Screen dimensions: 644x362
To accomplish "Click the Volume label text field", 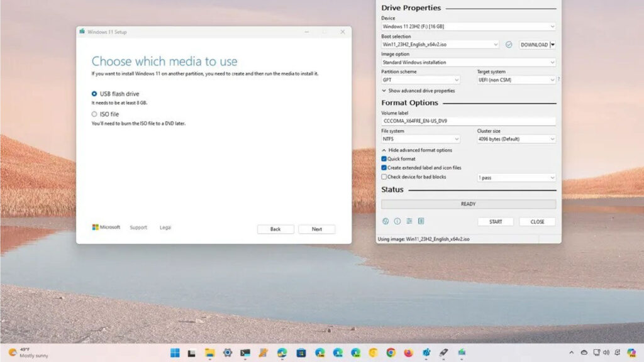I will [468, 121].
